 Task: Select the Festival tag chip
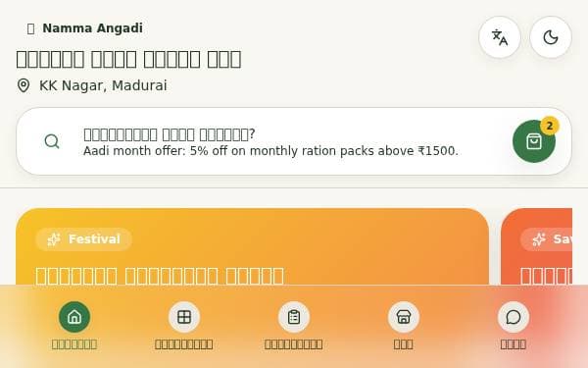click(83, 239)
